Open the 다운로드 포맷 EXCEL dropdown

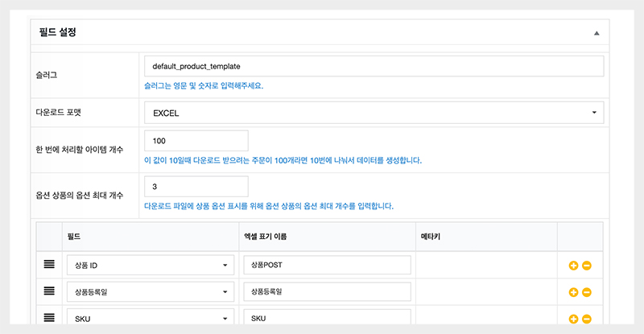[x=374, y=113]
